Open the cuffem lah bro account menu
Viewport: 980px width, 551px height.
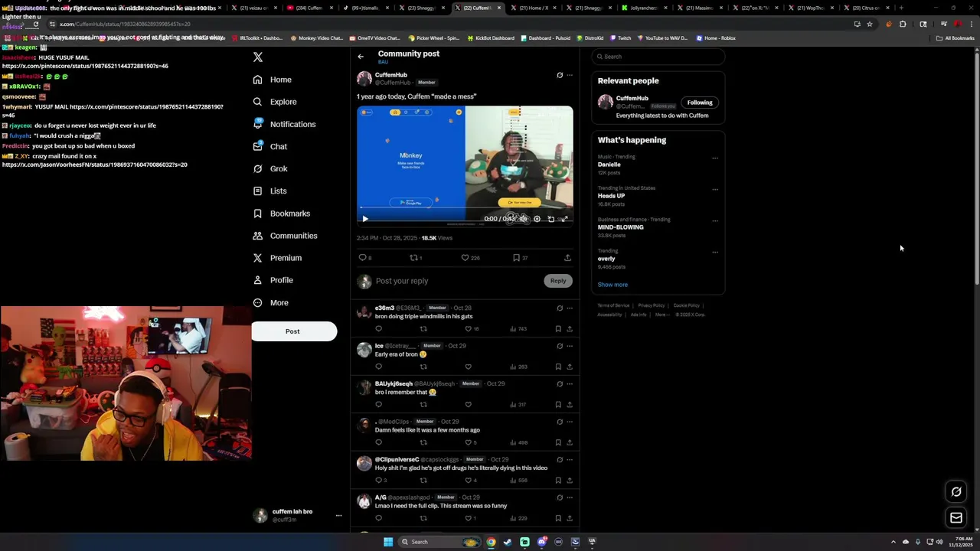pos(298,516)
